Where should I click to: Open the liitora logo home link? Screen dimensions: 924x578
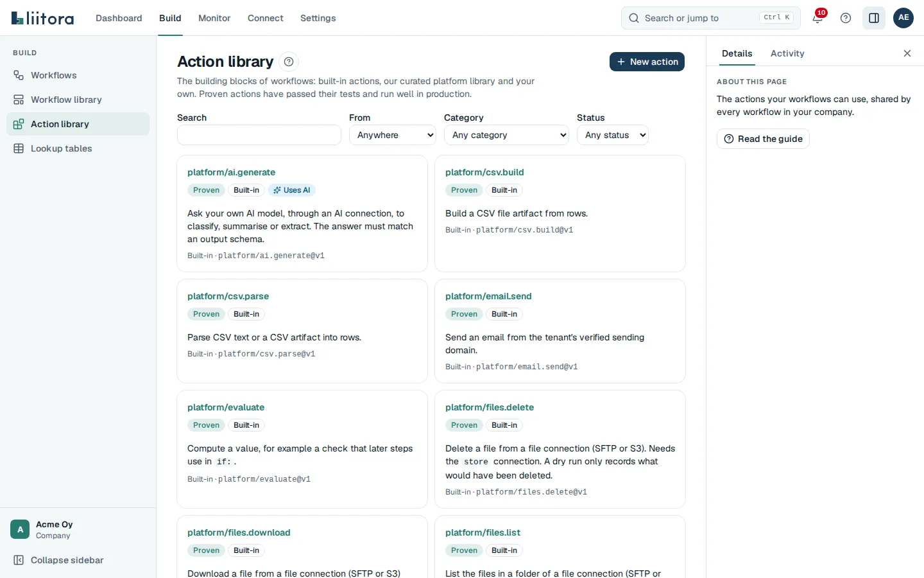42,18
